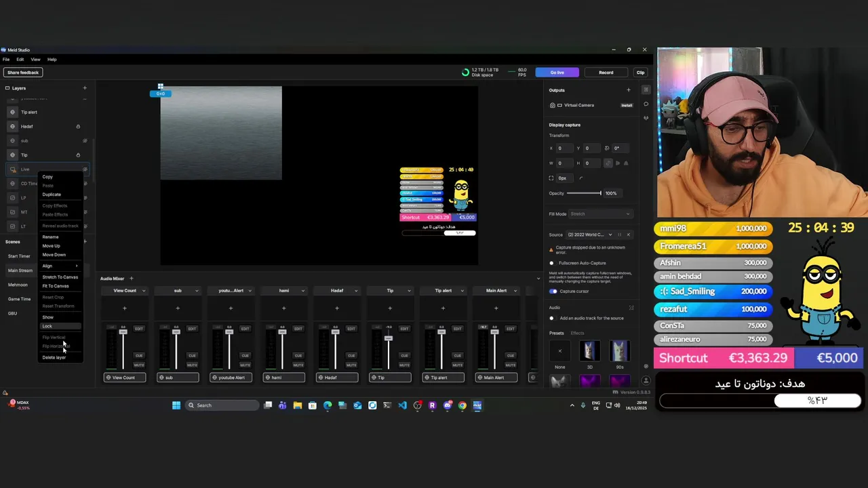Collapse the Audio Mixer panel
Image resolution: width=868 pixels, height=488 pixels.
[x=538, y=279]
